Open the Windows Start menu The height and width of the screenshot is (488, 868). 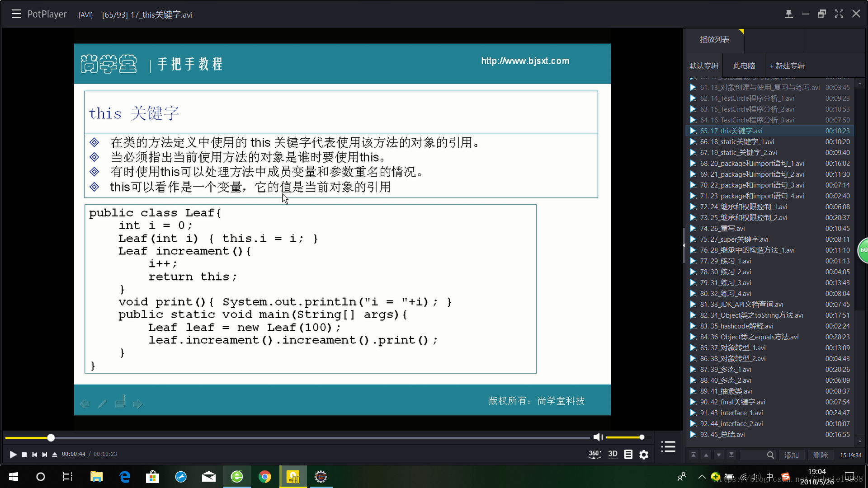click(x=14, y=477)
